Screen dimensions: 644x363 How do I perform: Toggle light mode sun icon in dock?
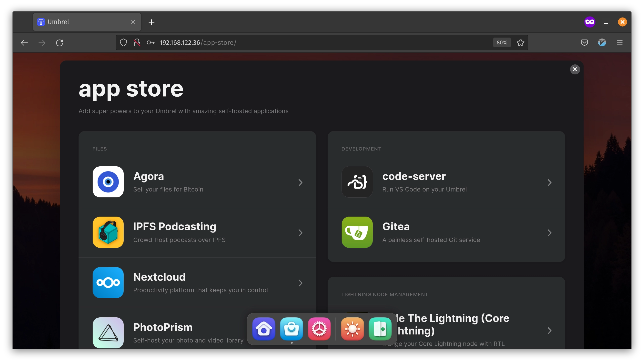tap(352, 329)
